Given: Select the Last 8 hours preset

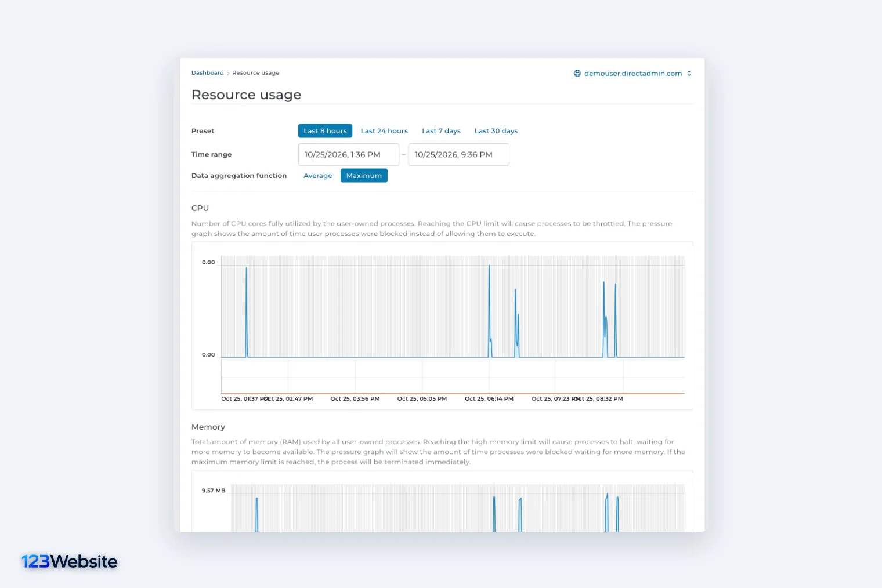Looking at the screenshot, I should [325, 131].
